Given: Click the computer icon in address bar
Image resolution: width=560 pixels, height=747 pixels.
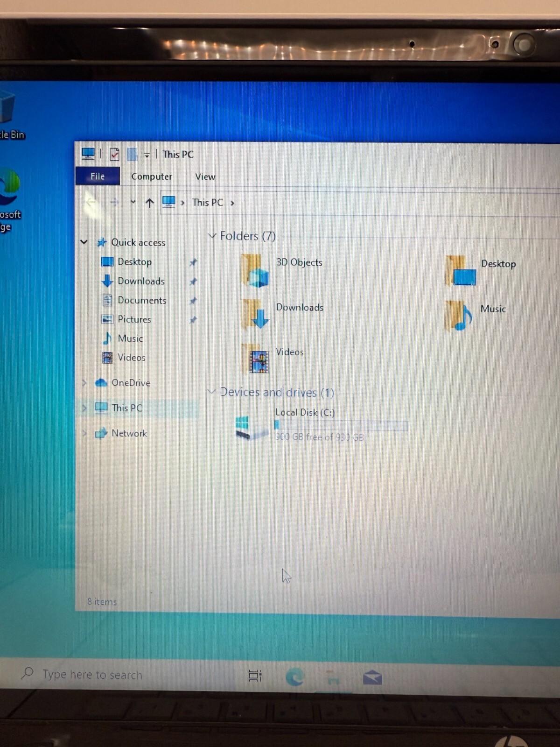Looking at the screenshot, I should (168, 202).
